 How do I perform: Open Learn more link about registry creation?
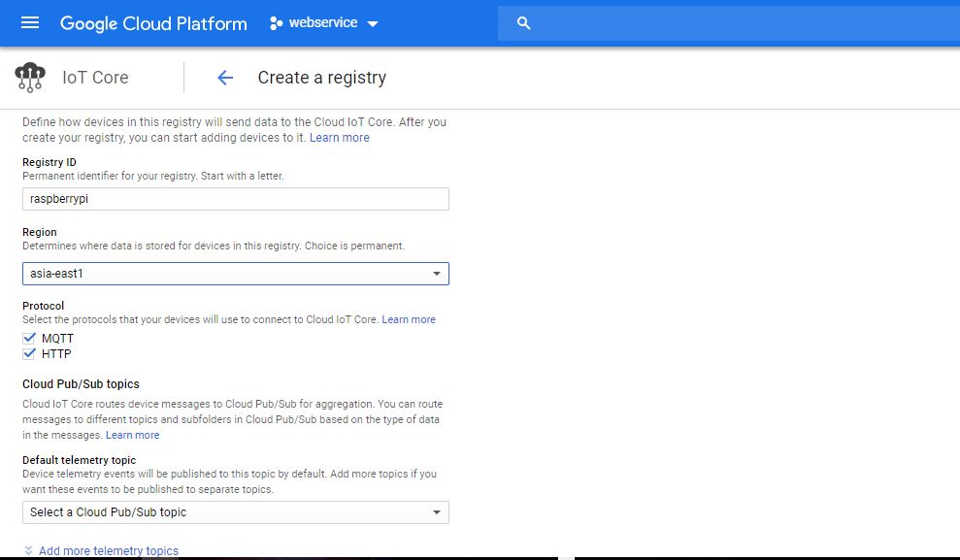(339, 138)
